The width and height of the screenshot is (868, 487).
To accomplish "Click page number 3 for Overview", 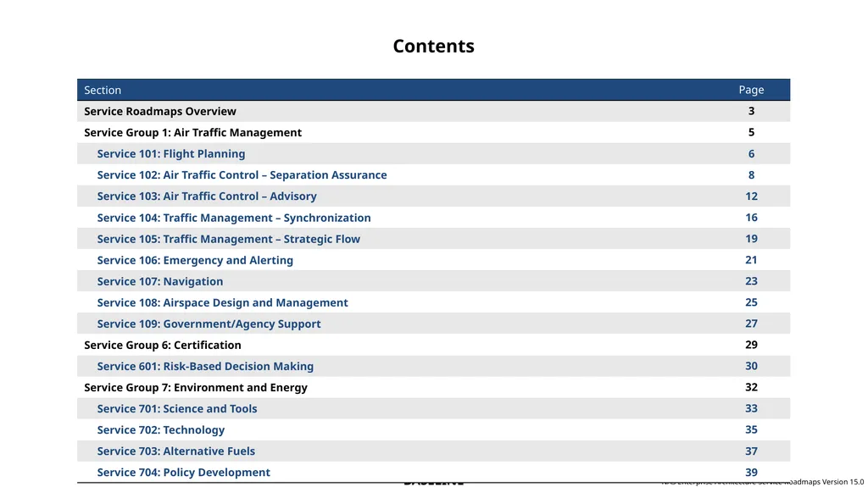I will tap(751, 111).
